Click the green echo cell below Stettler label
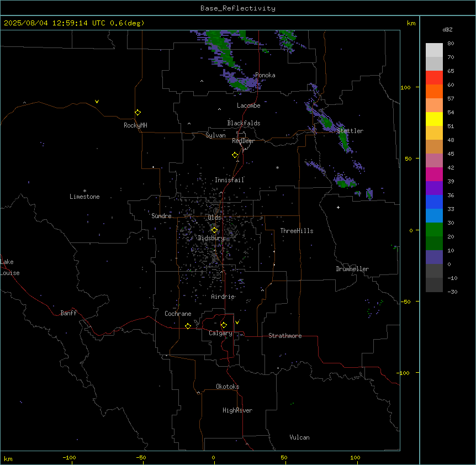Image resolution: width=476 pixels, height=465 pixels. [x=343, y=139]
